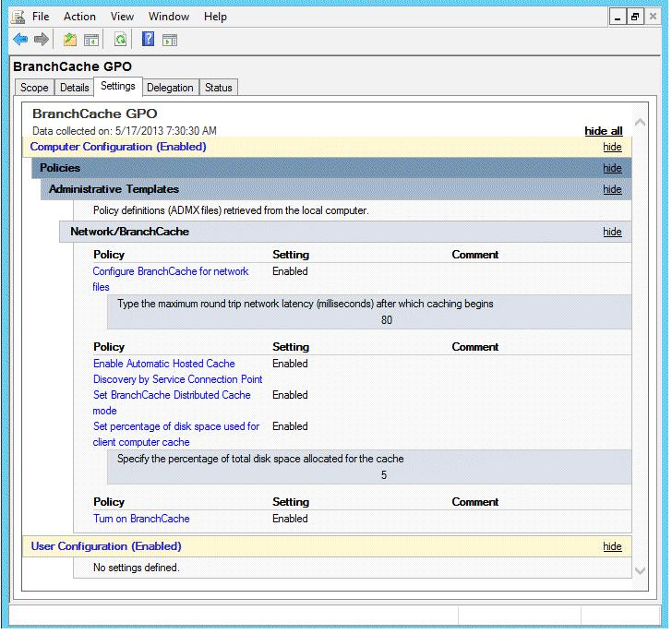The height and width of the screenshot is (634, 672).
Task: Click the Up one level folder icon
Action: 70,39
